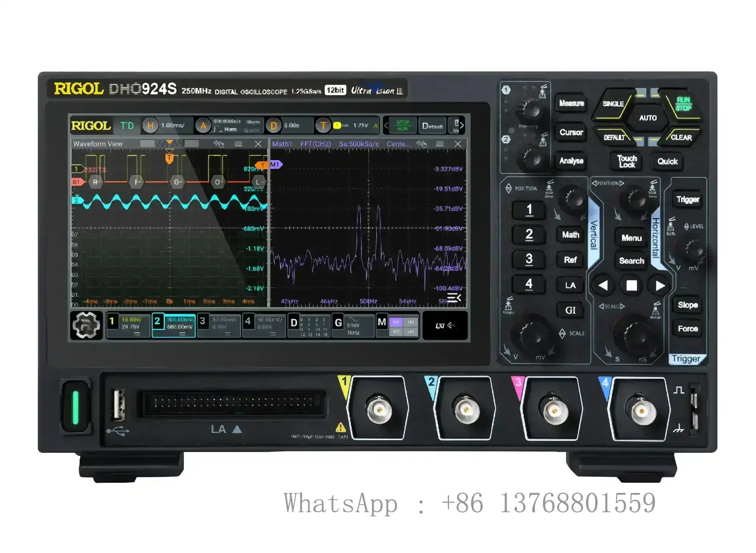756x553 pixels.
Task: Tap the A acquisition settings icon
Action: pos(203,125)
